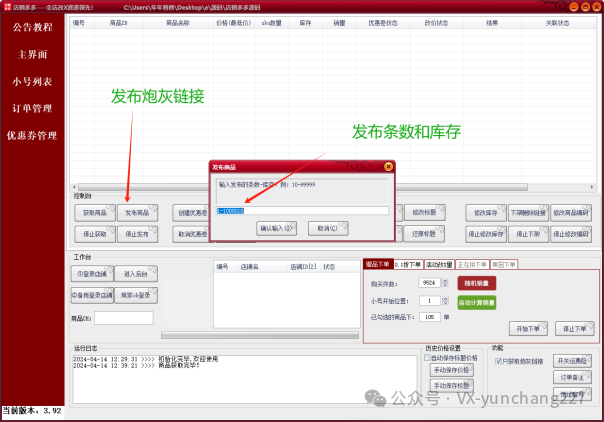Click the 发布商品 button
This screenshot has width=604, height=422.
(x=137, y=213)
